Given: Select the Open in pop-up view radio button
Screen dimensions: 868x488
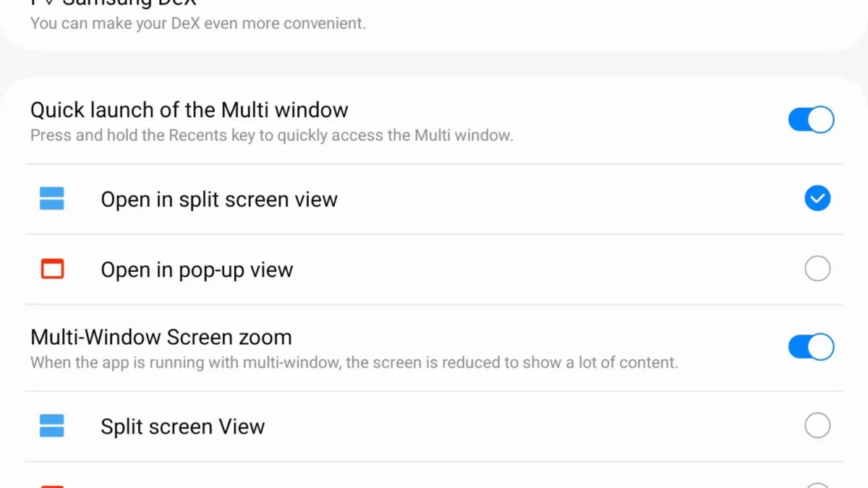Looking at the screenshot, I should click(817, 269).
